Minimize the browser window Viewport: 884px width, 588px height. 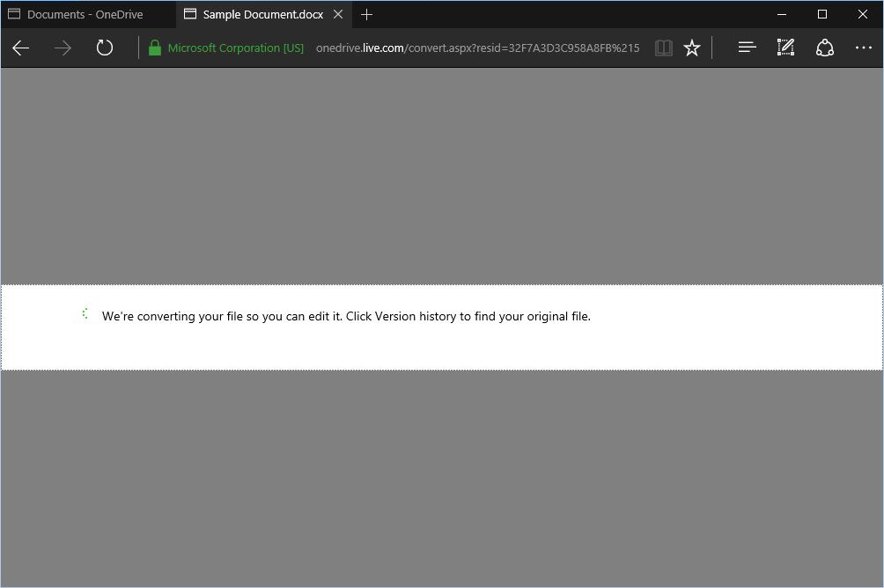click(781, 15)
